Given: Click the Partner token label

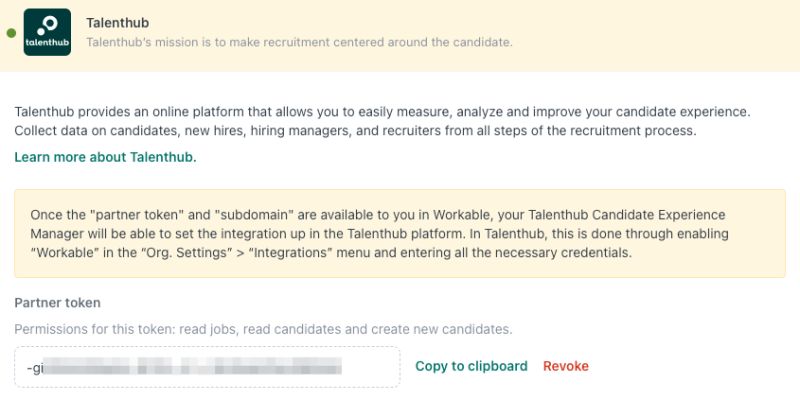Looking at the screenshot, I should point(57,302).
